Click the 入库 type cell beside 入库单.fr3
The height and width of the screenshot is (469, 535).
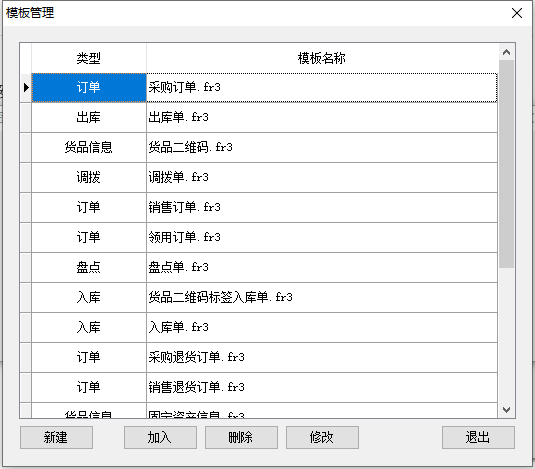coord(89,328)
